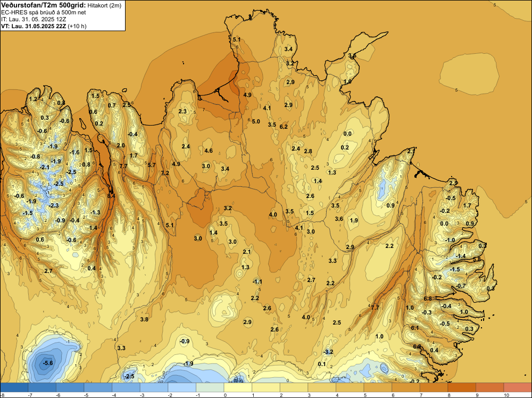Click the 'VT: Lau. 31.05.2025 22Z' valid time
This screenshot has height=398, width=532.
tap(34, 26)
